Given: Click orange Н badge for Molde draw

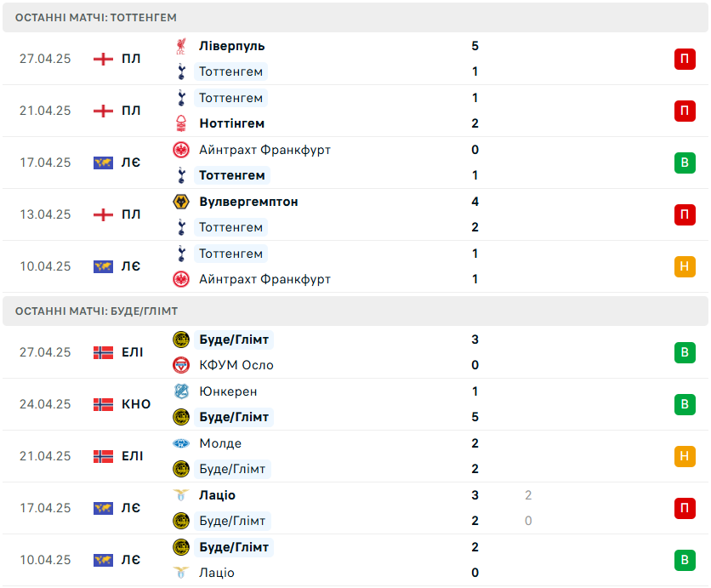Looking at the screenshot, I should point(685,456).
